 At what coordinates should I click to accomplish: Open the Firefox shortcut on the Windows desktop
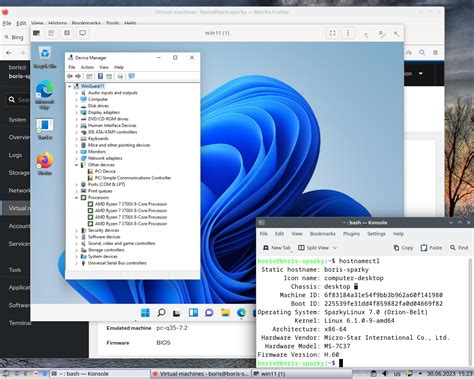point(45,163)
